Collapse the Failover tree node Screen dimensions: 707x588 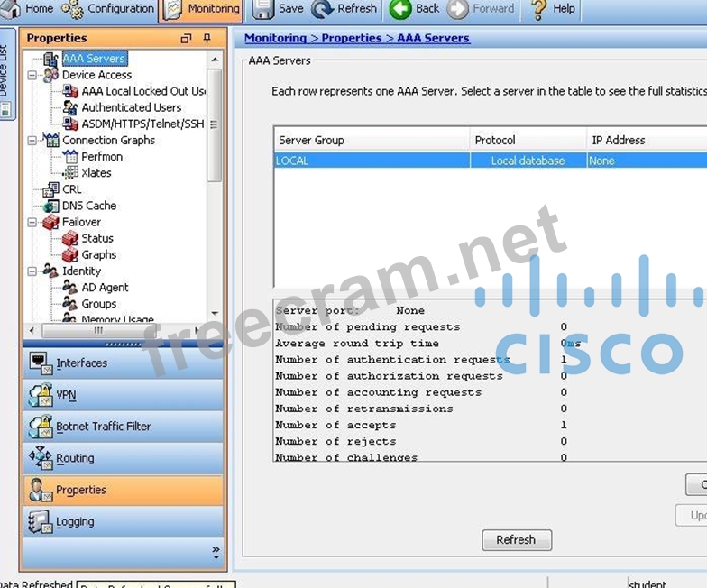(32, 223)
